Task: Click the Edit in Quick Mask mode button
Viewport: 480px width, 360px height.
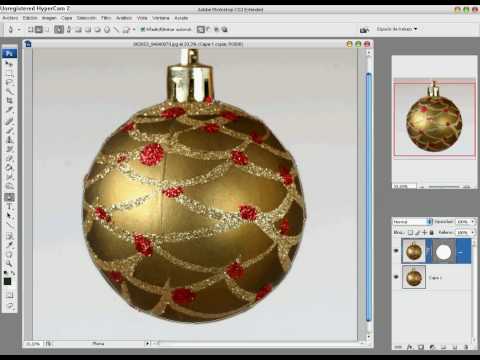Action: click(x=9, y=295)
